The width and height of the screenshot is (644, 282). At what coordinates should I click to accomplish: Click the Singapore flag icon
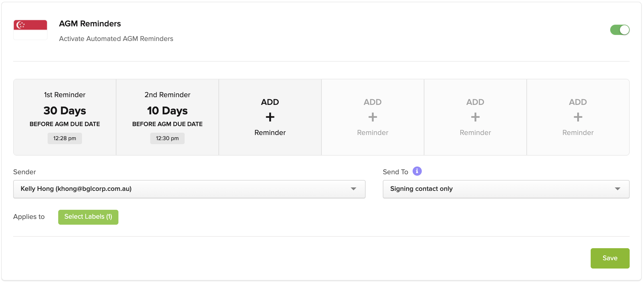(x=30, y=30)
